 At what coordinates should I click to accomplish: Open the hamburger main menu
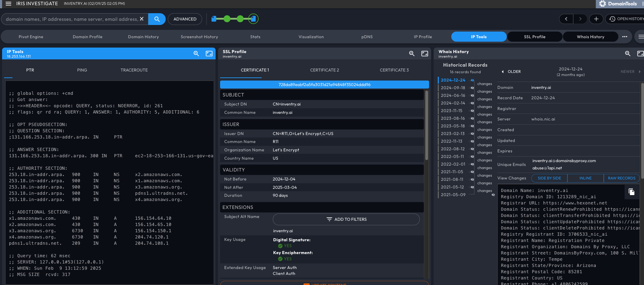(x=8, y=3)
